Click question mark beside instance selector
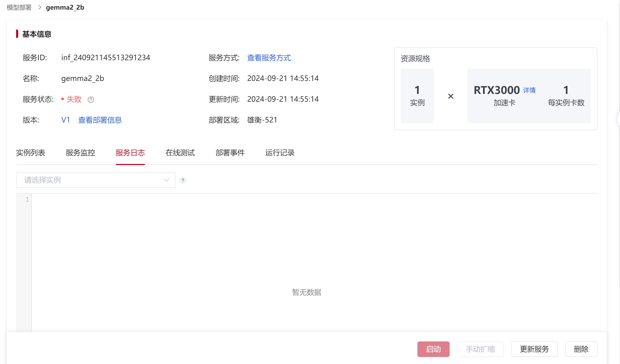The height and width of the screenshot is (364, 620). 183,180
